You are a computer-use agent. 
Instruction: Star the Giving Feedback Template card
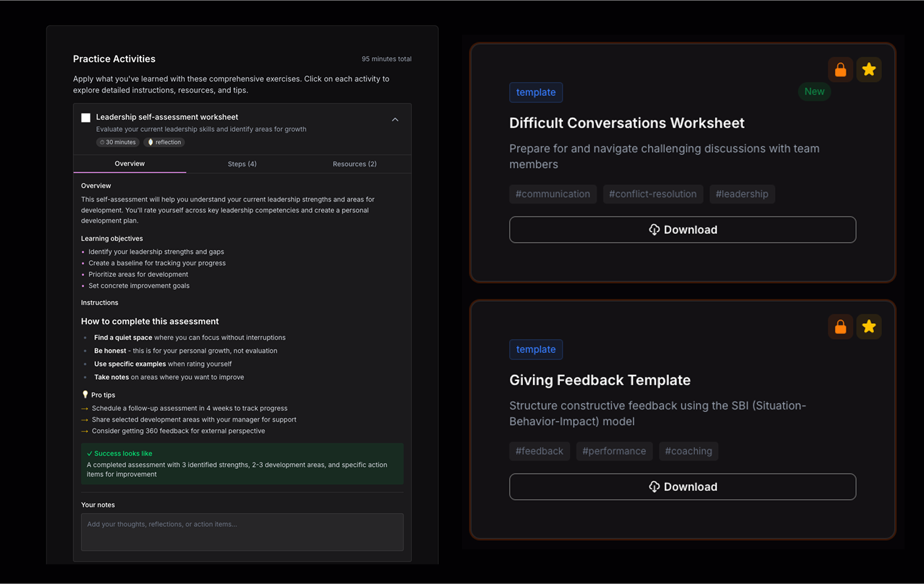click(x=869, y=327)
